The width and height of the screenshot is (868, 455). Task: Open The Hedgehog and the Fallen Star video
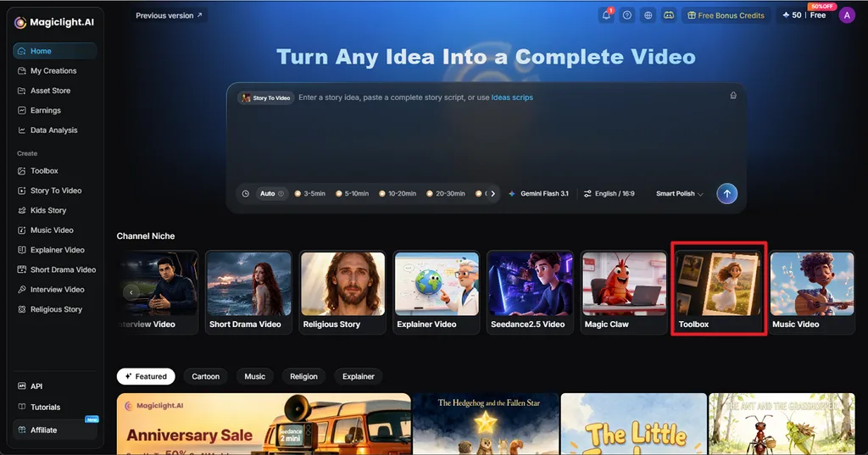point(486,424)
